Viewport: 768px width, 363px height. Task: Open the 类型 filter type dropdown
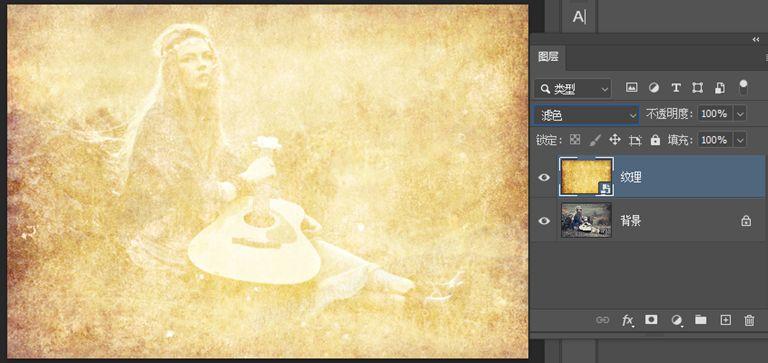tap(573, 89)
